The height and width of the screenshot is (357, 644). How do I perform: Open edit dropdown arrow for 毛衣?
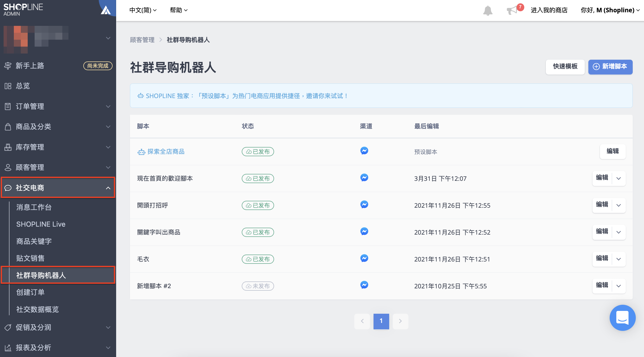pos(619,259)
